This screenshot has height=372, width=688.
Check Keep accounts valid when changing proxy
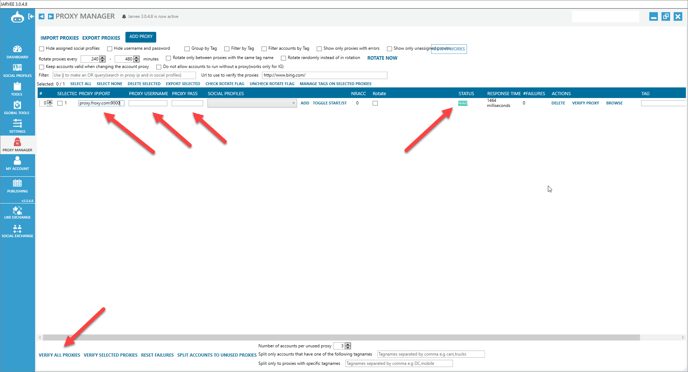pyautogui.click(x=42, y=67)
